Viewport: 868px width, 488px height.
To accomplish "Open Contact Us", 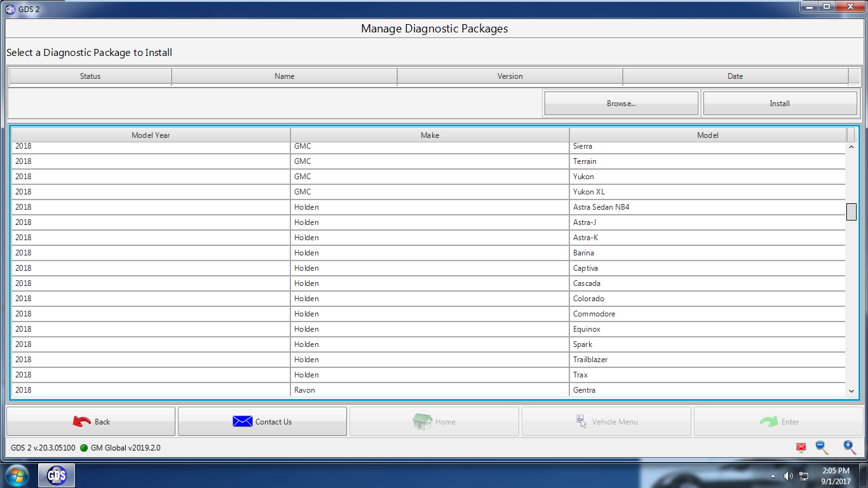I will click(262, 421).
